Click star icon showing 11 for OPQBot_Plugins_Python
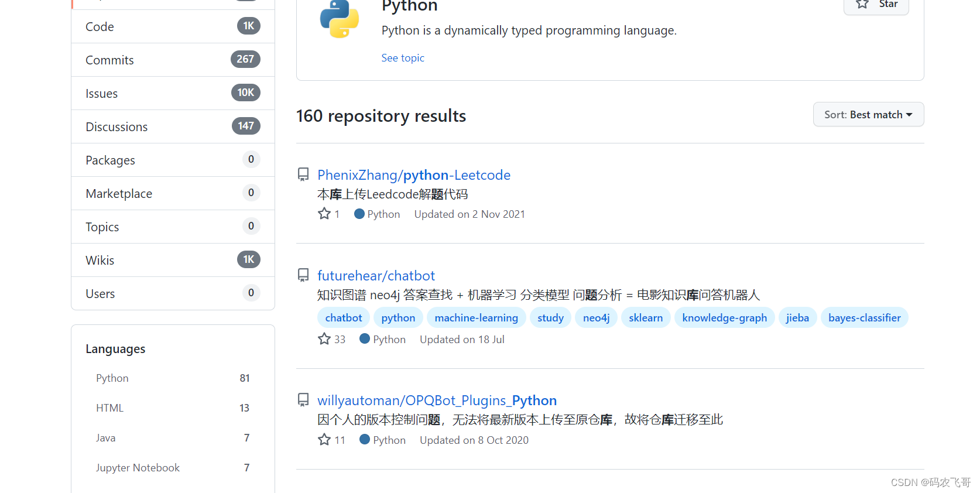 pyautogui.click(x=324, y=440)
